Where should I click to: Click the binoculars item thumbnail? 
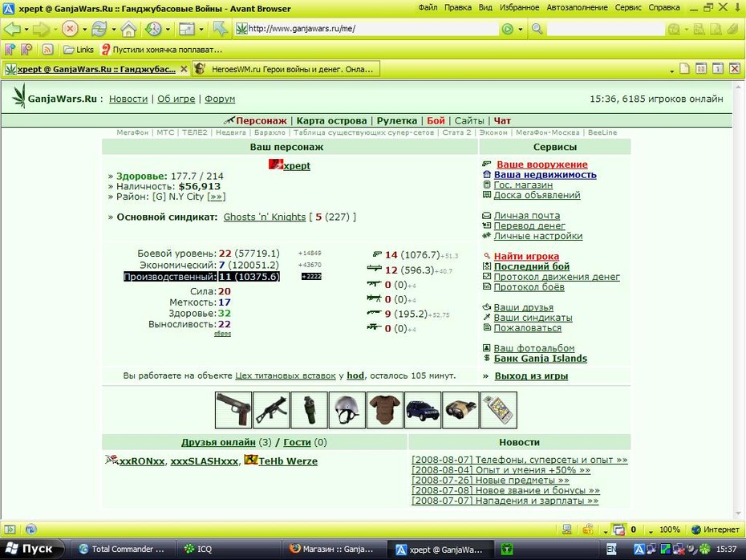(460, 410)
